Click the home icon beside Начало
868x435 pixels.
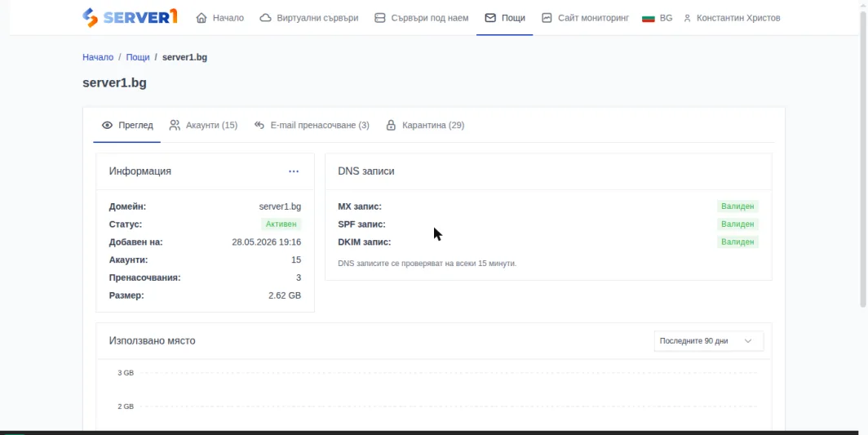(x=201, y=18)
